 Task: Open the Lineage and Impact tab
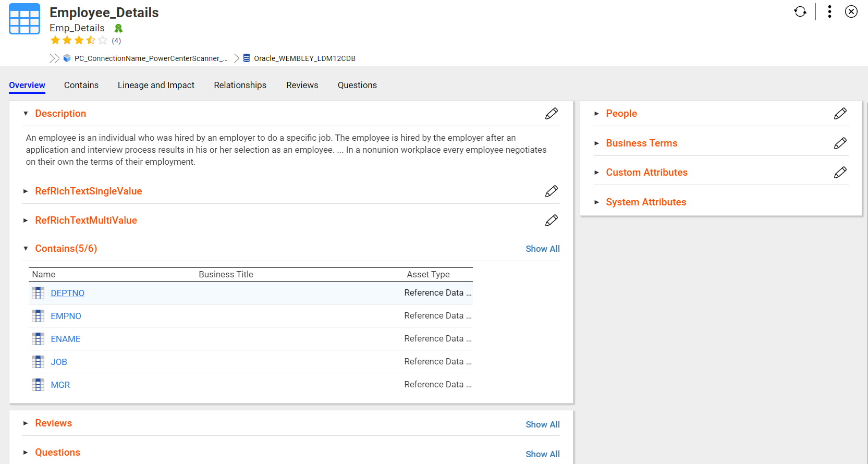(156, 85)
